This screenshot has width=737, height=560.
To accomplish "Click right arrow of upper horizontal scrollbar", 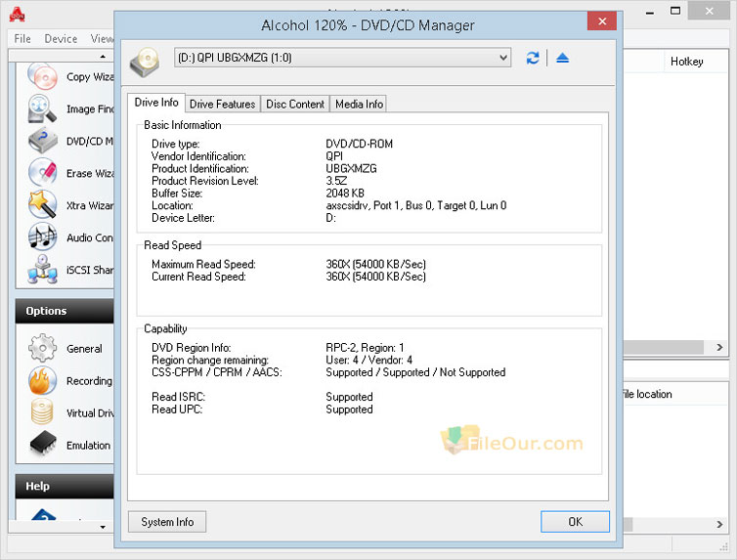I will 719,347.
